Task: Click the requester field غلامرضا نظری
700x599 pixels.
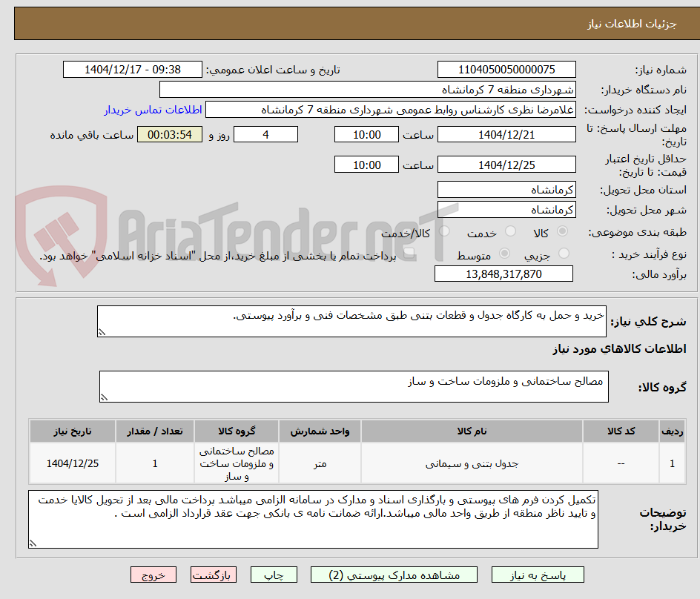Action: pos(391,110)
